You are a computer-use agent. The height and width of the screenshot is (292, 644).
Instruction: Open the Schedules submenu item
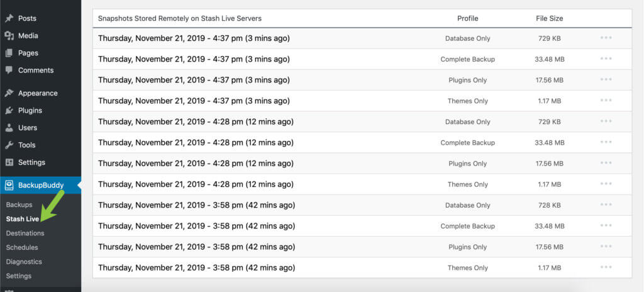tap(22, 247)
